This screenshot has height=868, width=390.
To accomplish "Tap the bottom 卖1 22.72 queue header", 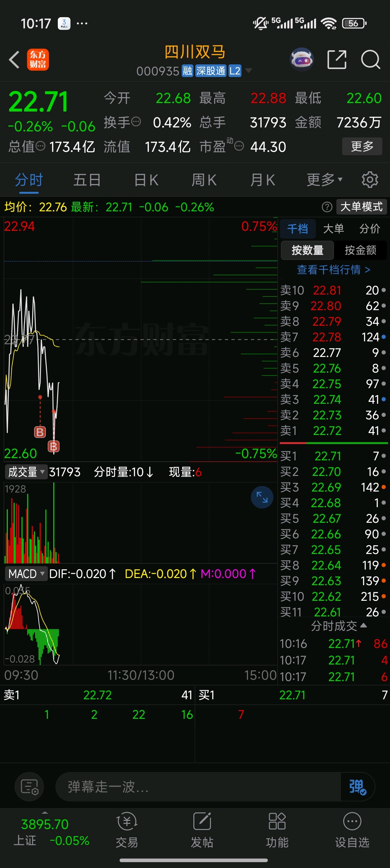I will pyautogui.click(x=98, y=695).
